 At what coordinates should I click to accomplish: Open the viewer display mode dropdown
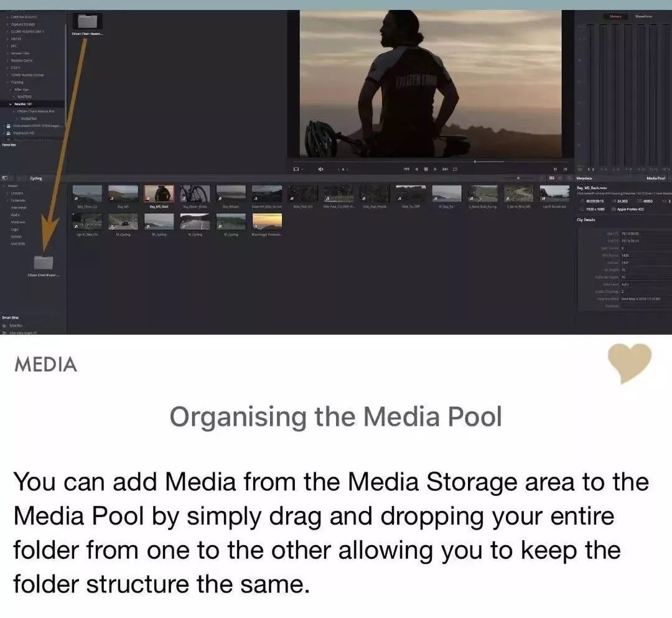tap(297, 169)
